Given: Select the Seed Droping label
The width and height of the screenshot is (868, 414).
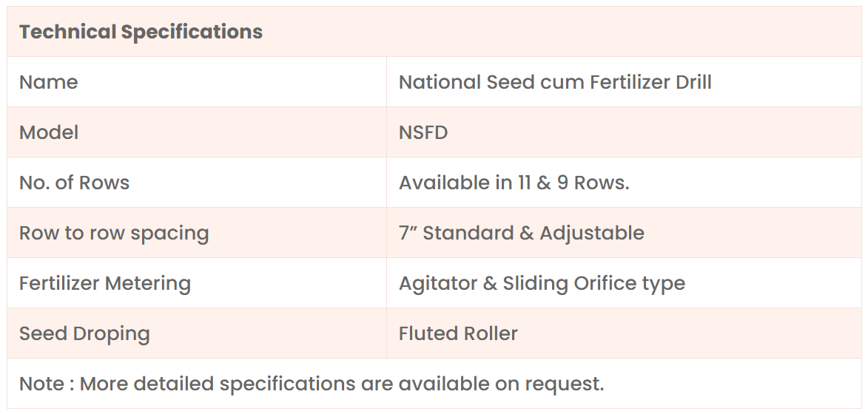Looking at the screenshot, I should (x=84, y=333).
